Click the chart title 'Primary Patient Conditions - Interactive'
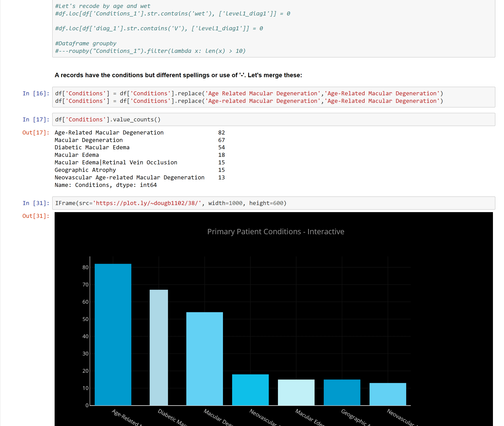Screen dimensions: 504x426 (276, 232)
